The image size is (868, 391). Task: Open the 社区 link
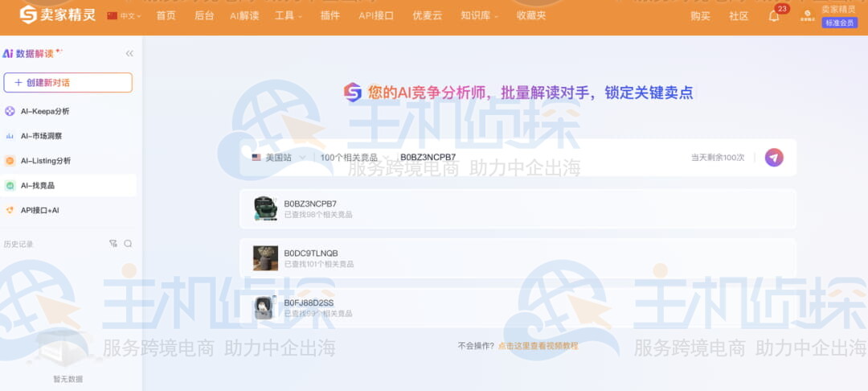(x=739, y=17)
